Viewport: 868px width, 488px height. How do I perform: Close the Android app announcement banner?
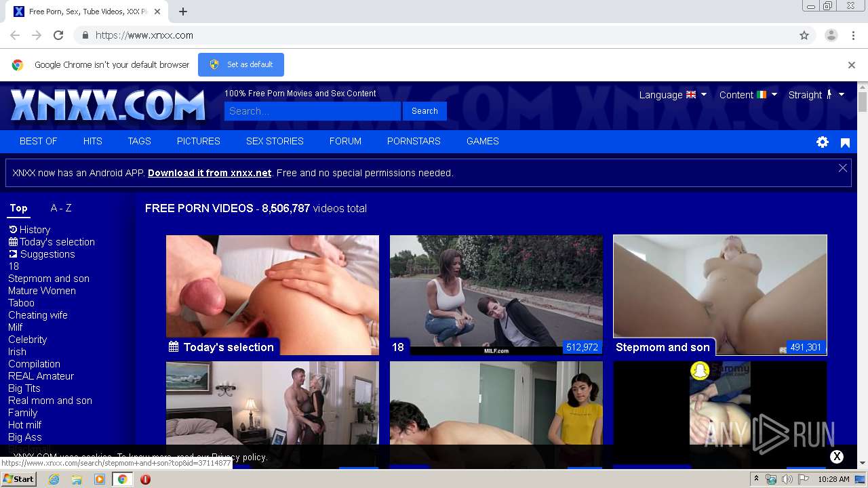point(843,168)
